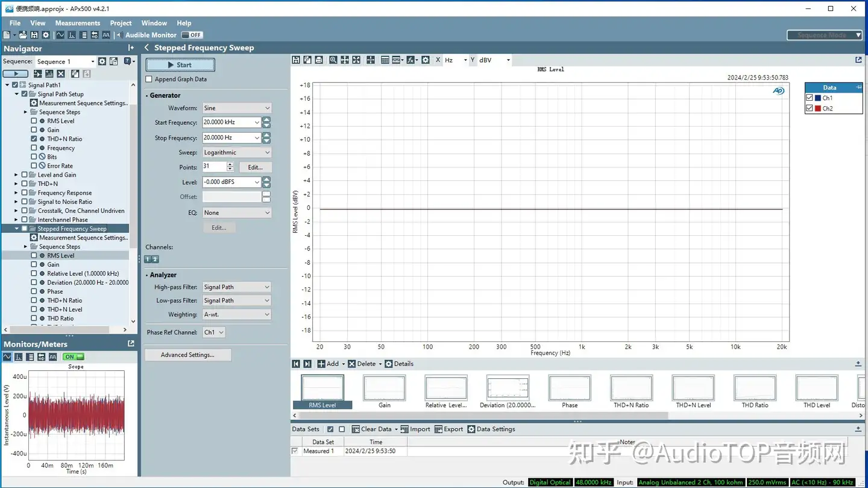Open project settings gear in main toolbar

coord(46,35)
